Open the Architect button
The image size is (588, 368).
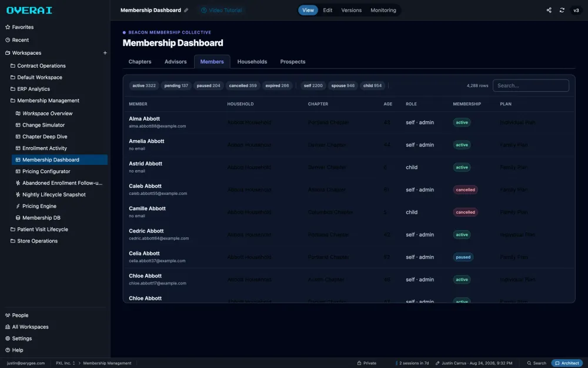click(567, 363)
